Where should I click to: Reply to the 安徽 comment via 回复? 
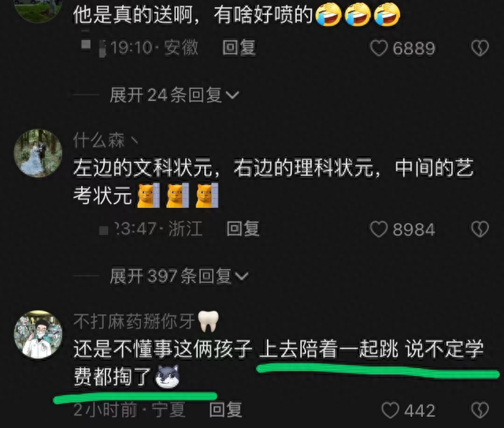coord(239,48)
